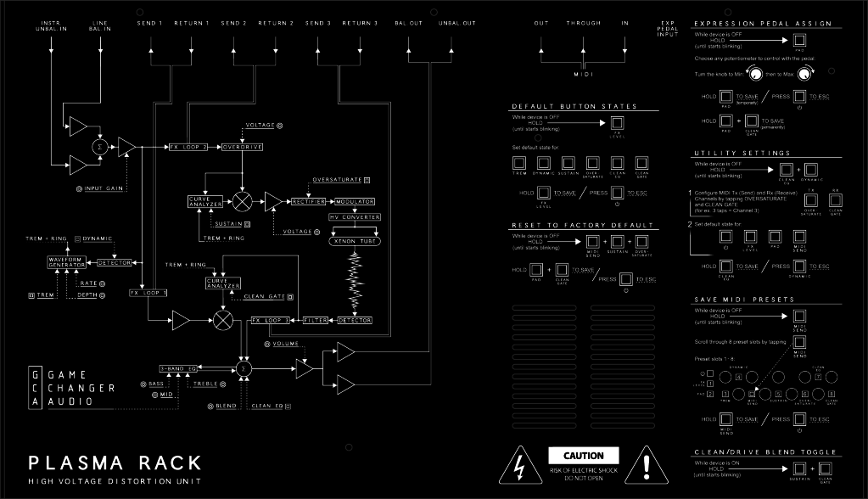The width and height of the screenshot is (868, 499).
Task: Click the MIDI Out arrow
Action: [540, 51]
